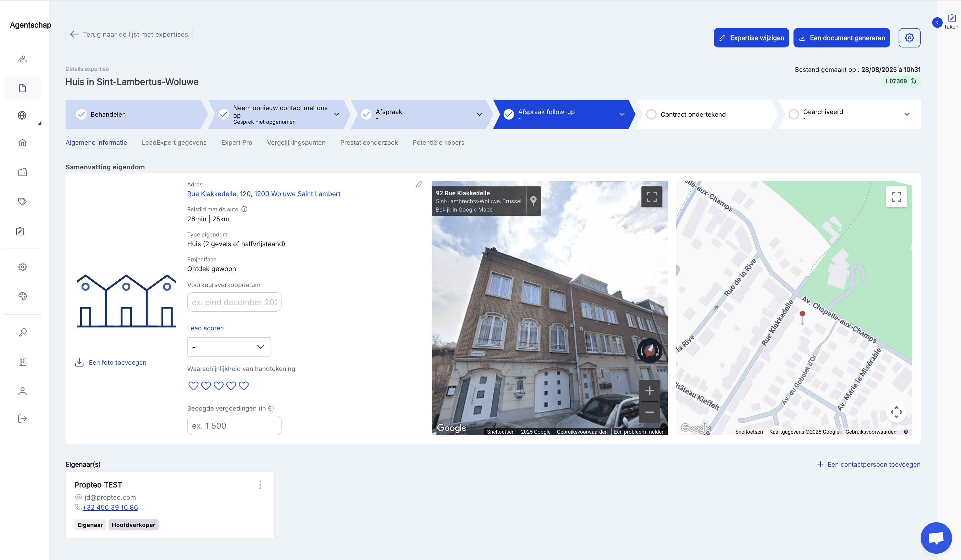Switch to Expert Pro tab
Image resolution: width=961 pixels, height=560 pixels.
[236, 143]
